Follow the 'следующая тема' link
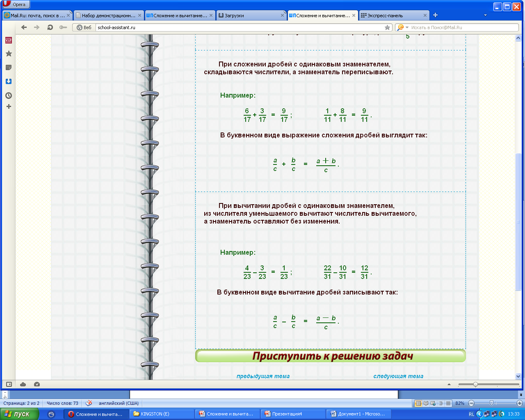This screenshot has width=525, height=420. [398, 376]
